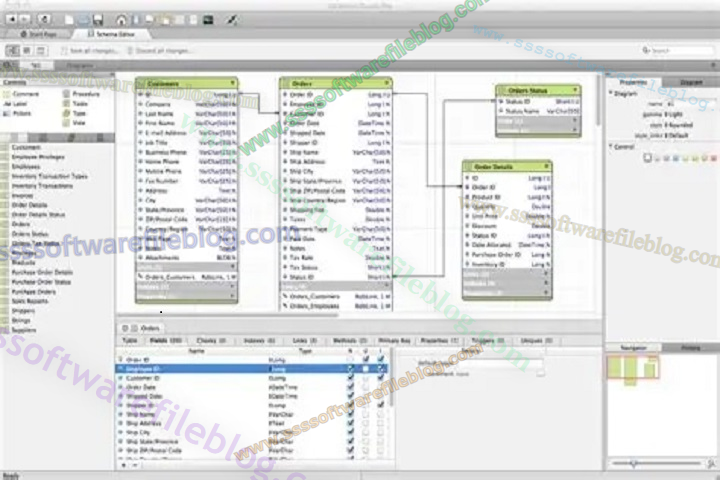The height and width of the screenshot is (480, 720).
Task: Click the refresh icon in the toolbar
Action: point(45,19)
